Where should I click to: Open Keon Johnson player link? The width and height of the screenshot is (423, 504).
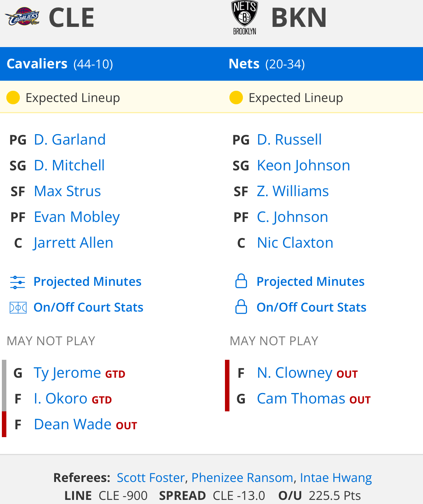[x=303, y=166]
